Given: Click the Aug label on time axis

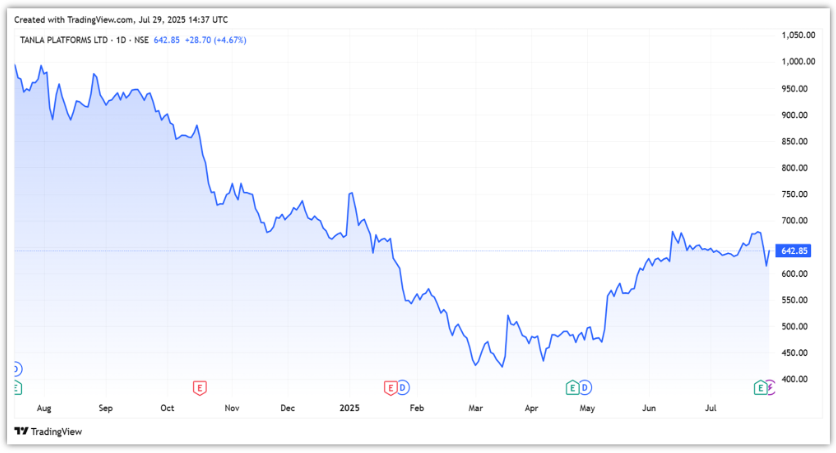Looking at the screenshot, I should (43, 408).
